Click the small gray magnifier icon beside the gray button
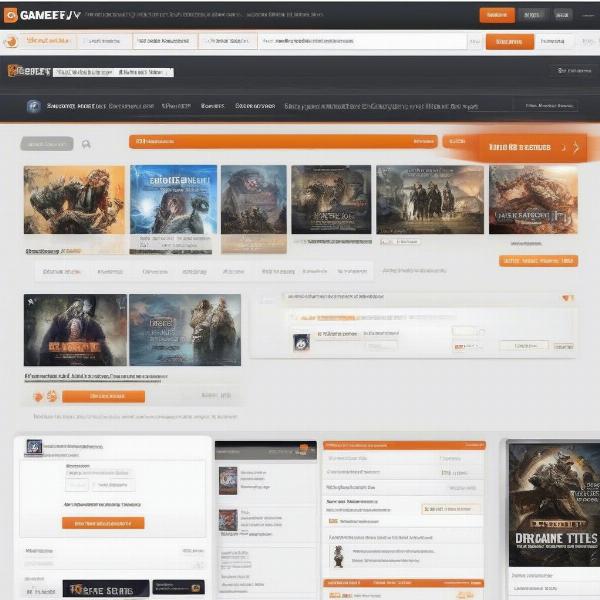This screenshot has height=600, width=600. [86, 144]
